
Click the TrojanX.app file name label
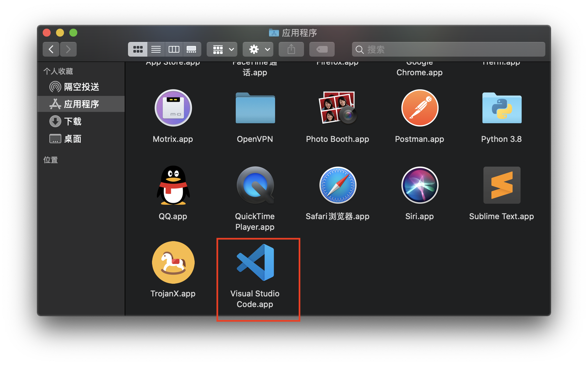173,294
